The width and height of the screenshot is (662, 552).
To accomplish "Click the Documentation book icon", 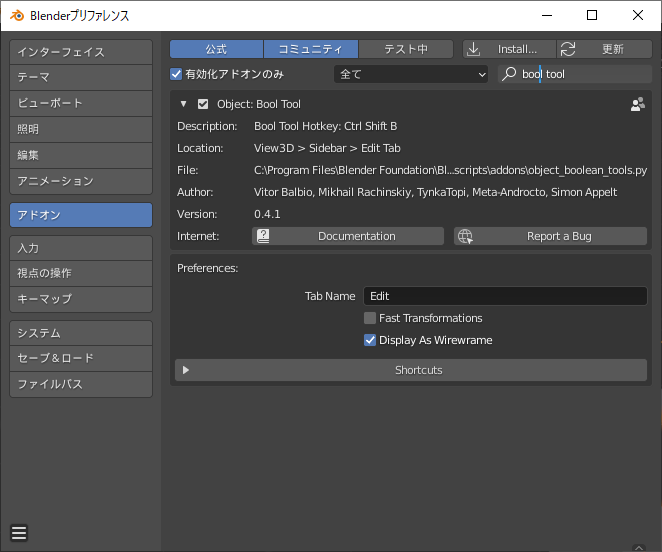I will click(x=263, y=236).
